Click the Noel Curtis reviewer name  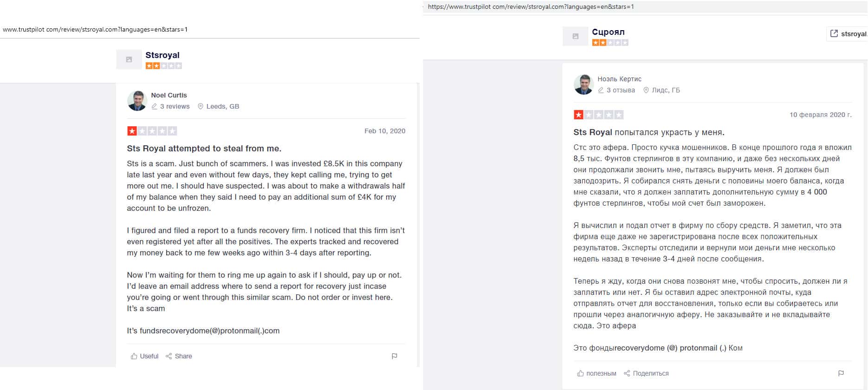coord(169,95)
